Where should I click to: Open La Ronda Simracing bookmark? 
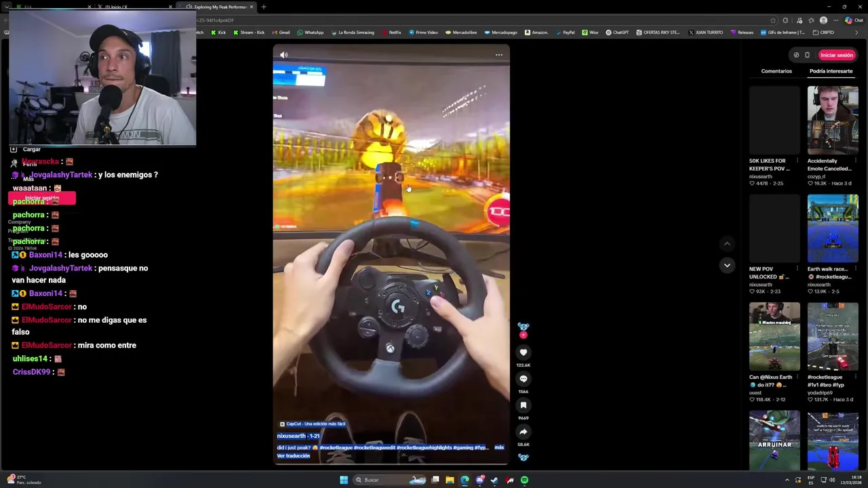coord(353,33)
